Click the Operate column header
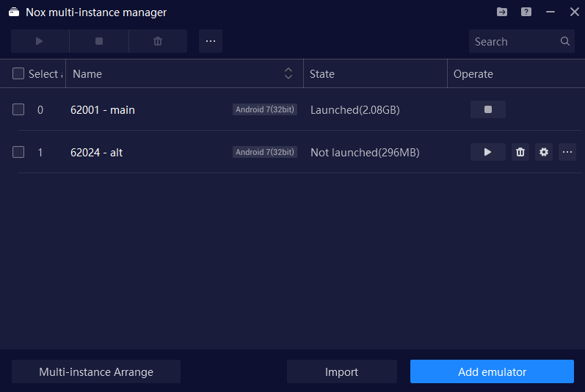This screenshot has width=585, height=392. coord(473,73)
